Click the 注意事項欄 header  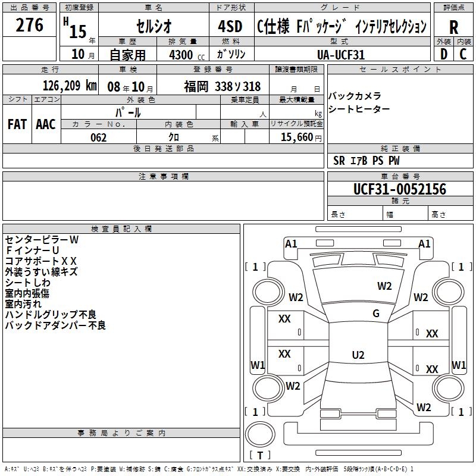click(x=163, y=176)
